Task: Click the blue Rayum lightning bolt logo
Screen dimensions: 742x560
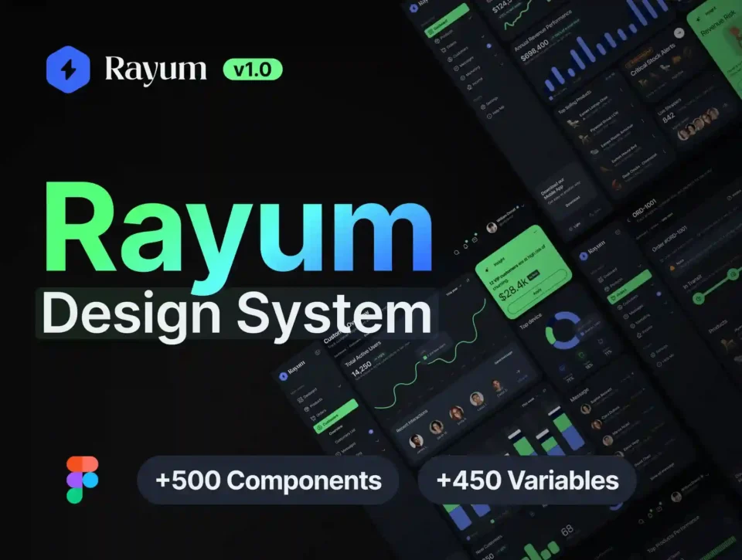Action: 68,70
